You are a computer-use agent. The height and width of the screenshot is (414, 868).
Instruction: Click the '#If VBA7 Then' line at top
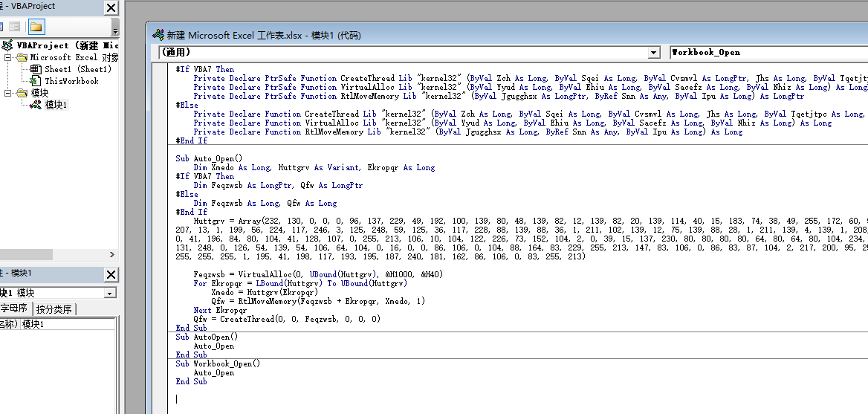tap(205, 69)
